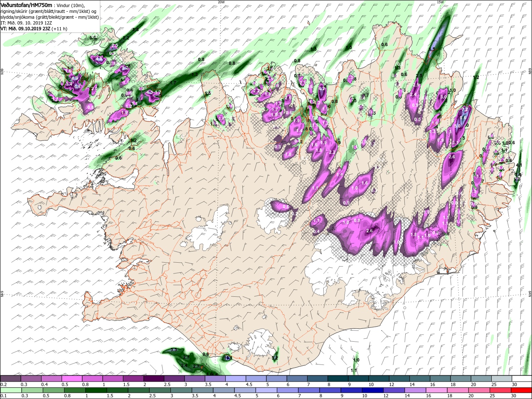The width and height of the screenshot is (532, 399).
Task: Click the value 3.5 in the southwest offshore band
Action: pos(174,350)
